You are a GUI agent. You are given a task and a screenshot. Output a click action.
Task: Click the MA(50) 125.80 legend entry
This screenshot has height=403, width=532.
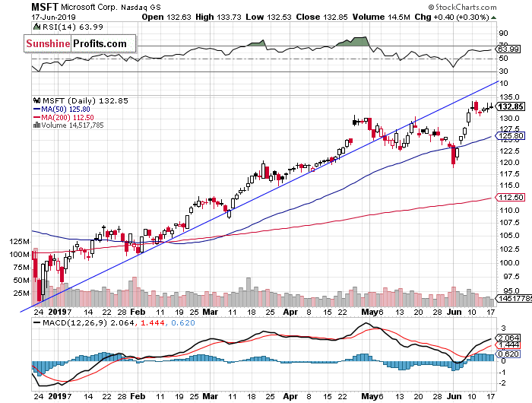click(62, 109)
